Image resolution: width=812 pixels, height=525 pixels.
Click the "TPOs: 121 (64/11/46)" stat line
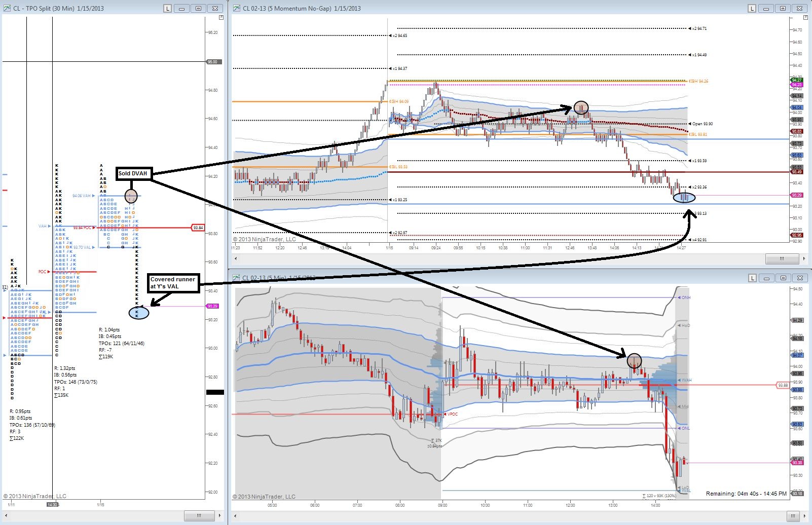(121, 343)
